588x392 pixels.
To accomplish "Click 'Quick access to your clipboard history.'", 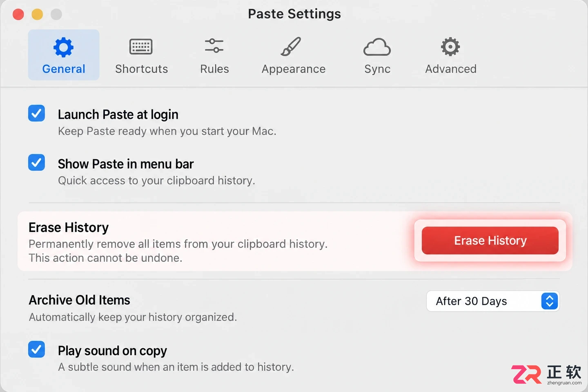I will (x=156, y=180).
